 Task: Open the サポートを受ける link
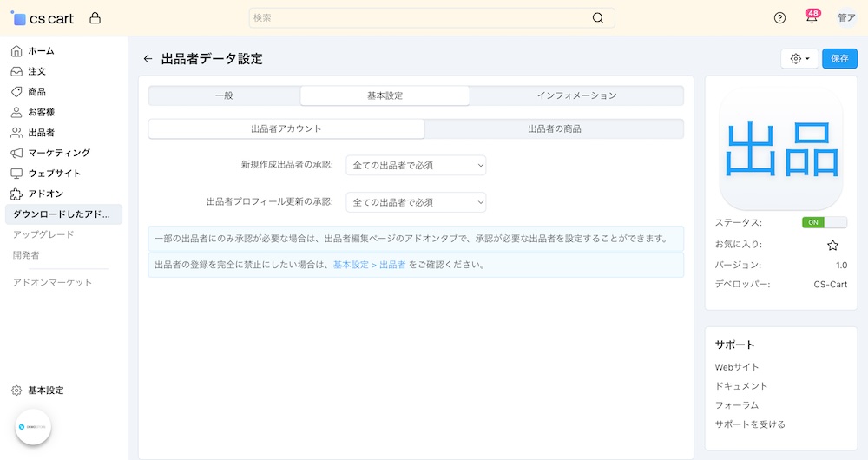pos(750,424)
